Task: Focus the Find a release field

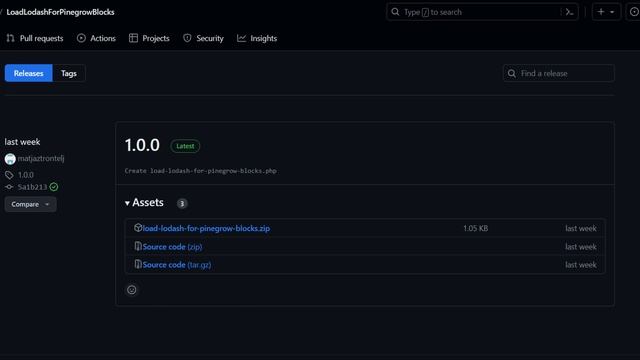Action: [x=559, y=73]
